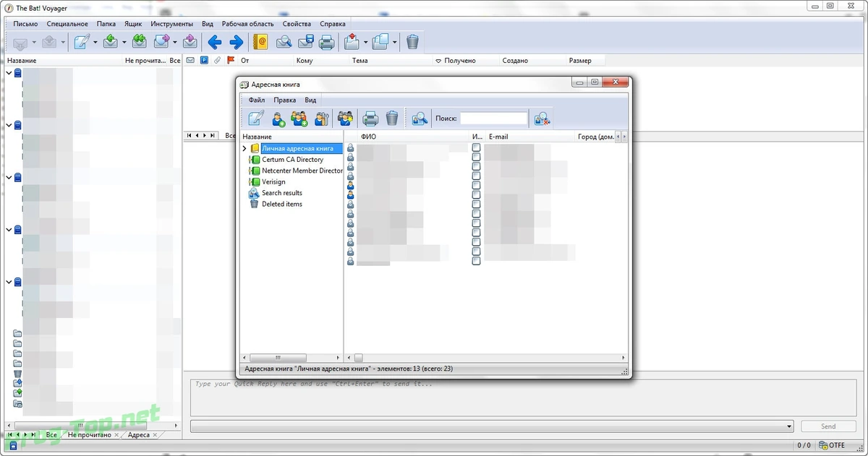868x456 pixels.
Task: Open the Инструменты menu
Action: click(x=172, y=24)
